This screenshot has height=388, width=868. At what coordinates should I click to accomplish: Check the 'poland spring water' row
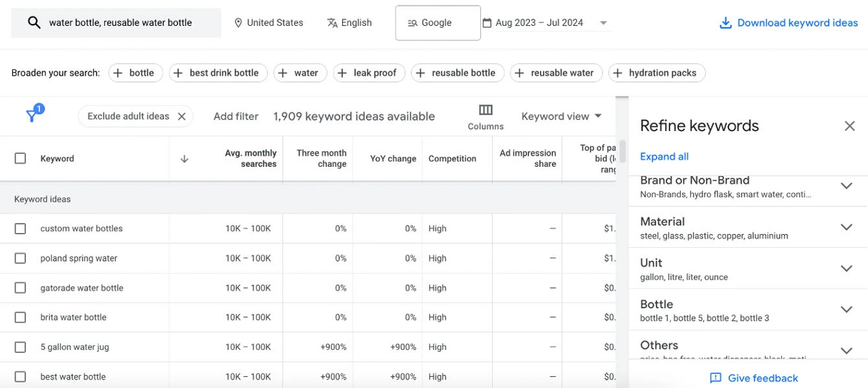click(x=20, y=258)
